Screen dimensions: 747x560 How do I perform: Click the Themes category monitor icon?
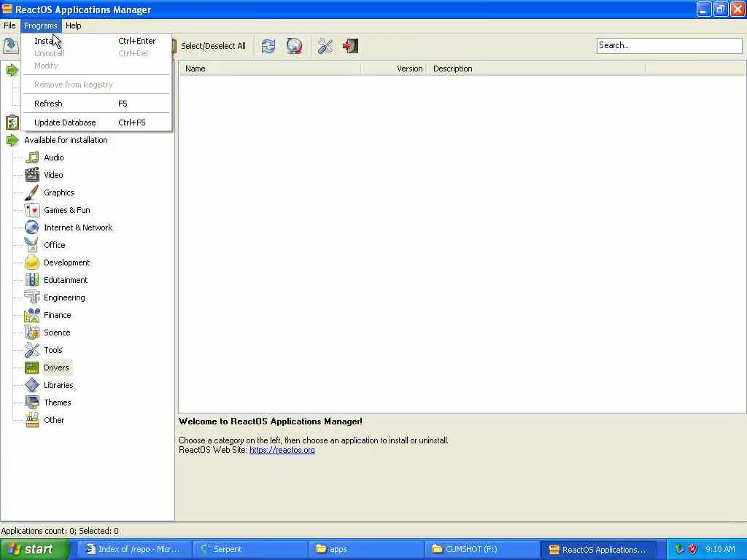[32, 402]
